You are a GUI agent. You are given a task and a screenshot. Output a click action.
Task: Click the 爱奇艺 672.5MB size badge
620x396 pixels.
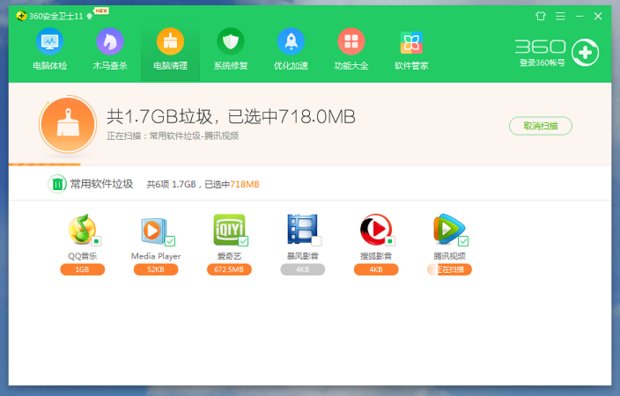[229, 270]
